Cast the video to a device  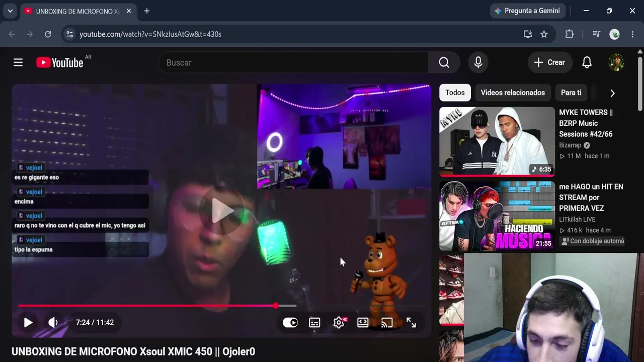point(387,323)
